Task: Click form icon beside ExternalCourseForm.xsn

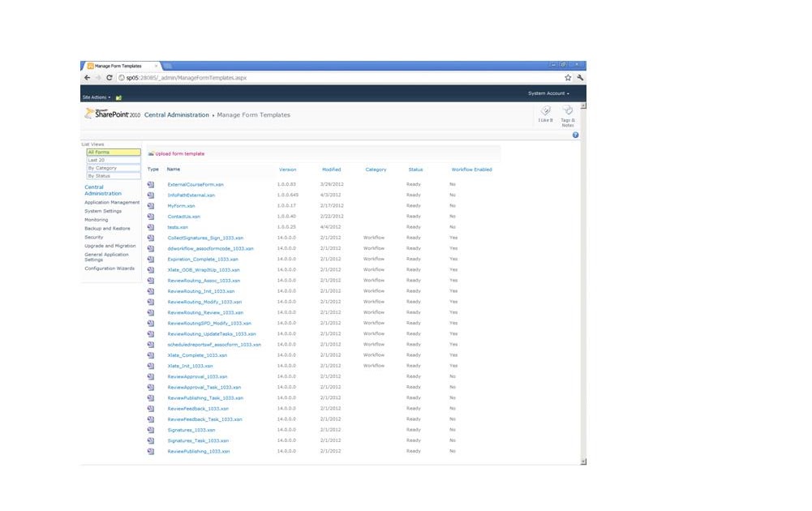Action: (151, 184)
